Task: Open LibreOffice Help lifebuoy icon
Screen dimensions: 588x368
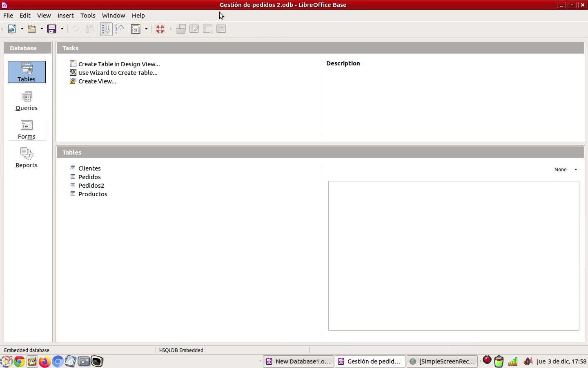Action: point(160,29)
